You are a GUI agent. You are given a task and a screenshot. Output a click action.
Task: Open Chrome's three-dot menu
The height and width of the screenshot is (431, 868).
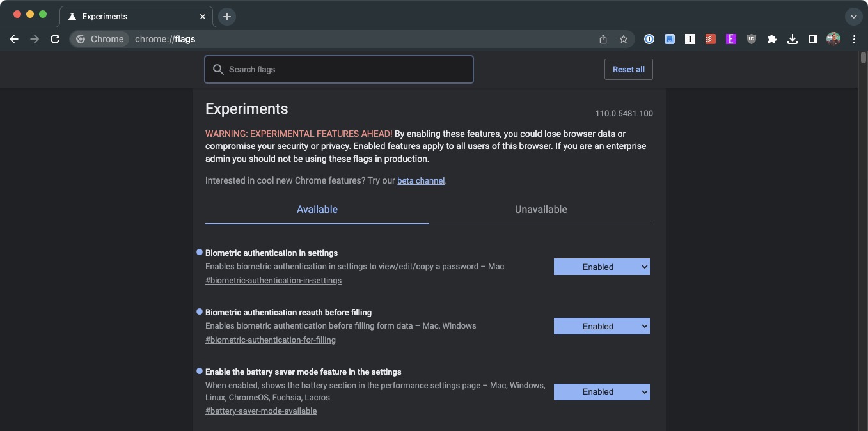point(854,39)
